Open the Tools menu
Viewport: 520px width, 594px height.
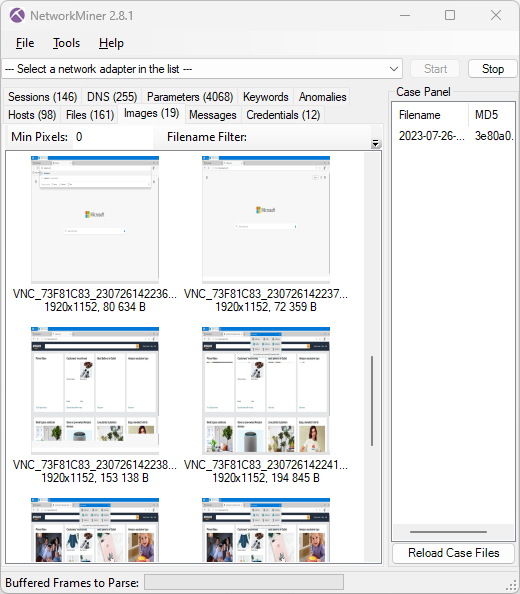(66, 43)
